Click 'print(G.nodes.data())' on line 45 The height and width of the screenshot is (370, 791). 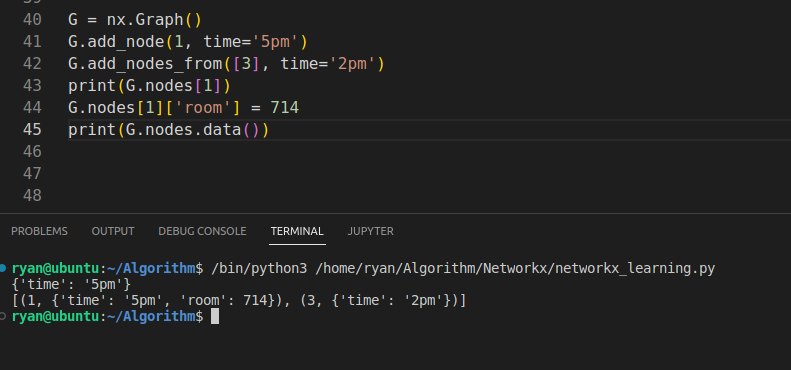point(169,130)
